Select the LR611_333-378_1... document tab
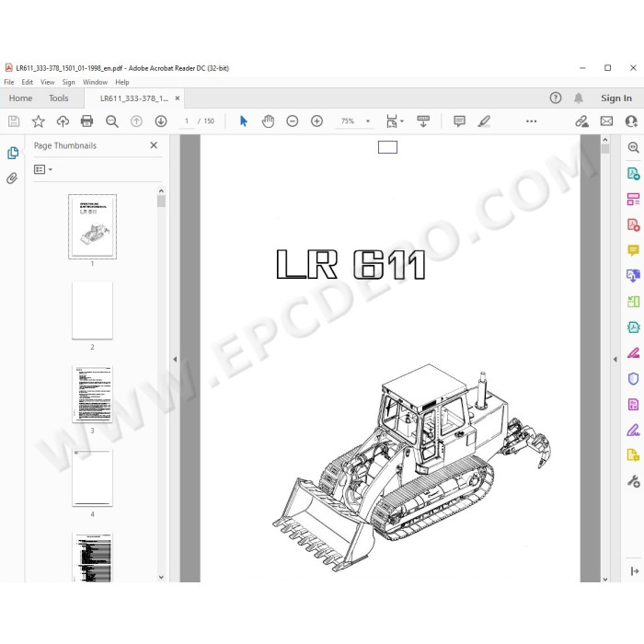Image resolution: width=644 pixels, height=644 pixels. [x=134, y=98]
